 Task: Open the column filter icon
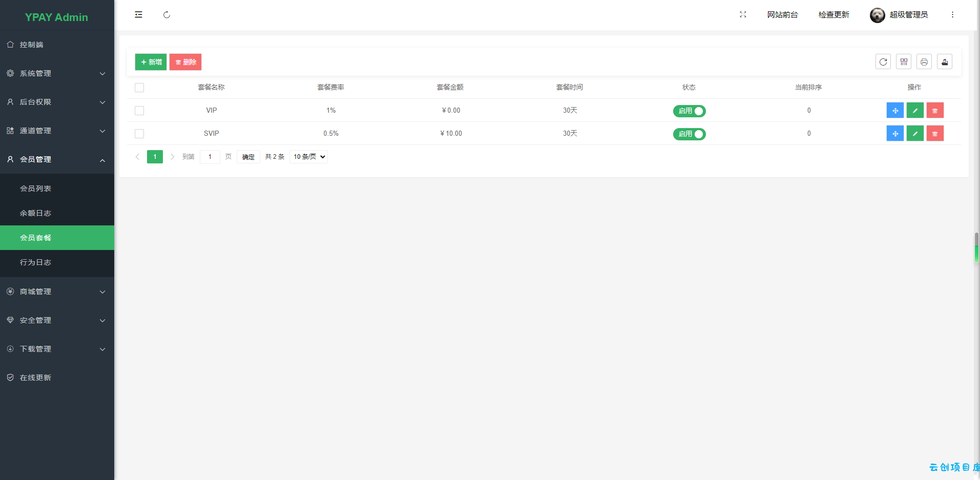tap(904, 62)
